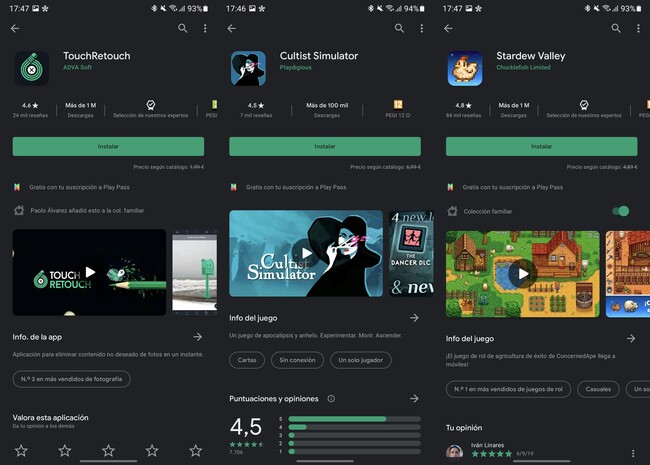
Task: Install TouchRetouch with the Instalar button
Action: tap(108, 146)
